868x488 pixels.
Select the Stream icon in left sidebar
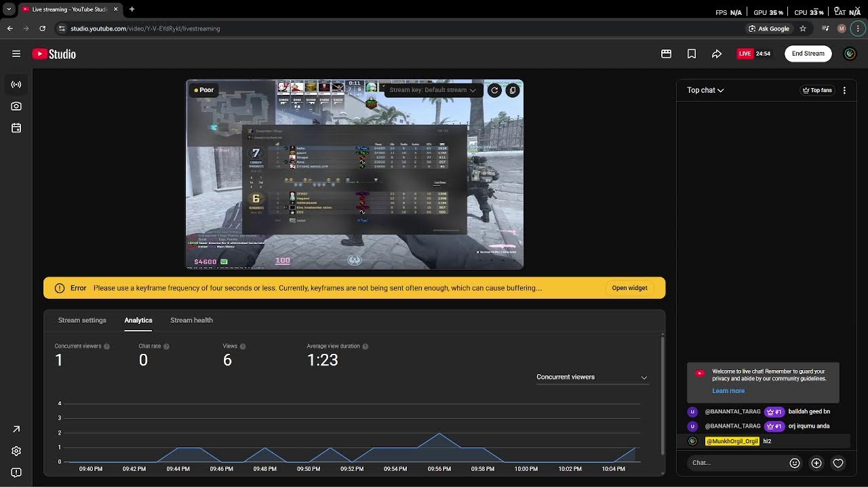tap(16, 85)
